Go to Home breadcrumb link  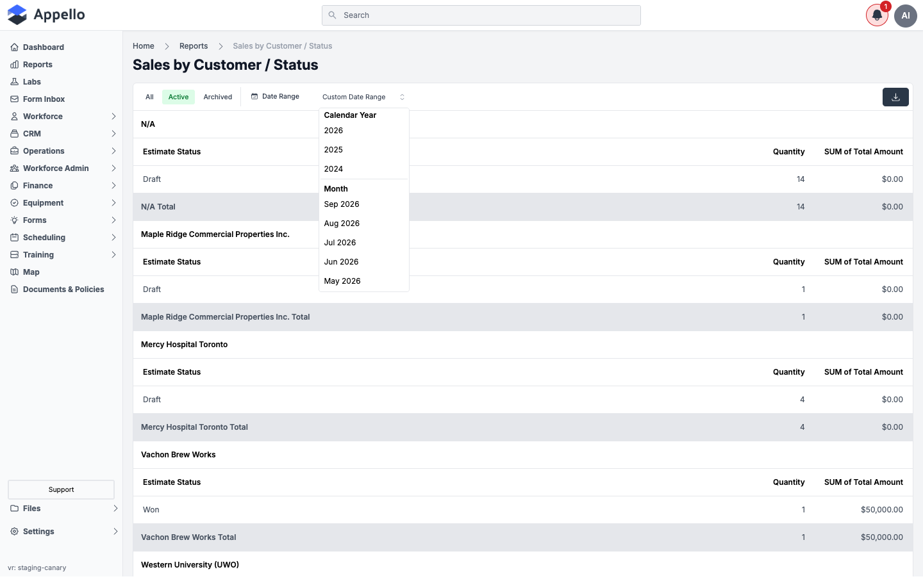pyautogui.click(x=144, y=46)
